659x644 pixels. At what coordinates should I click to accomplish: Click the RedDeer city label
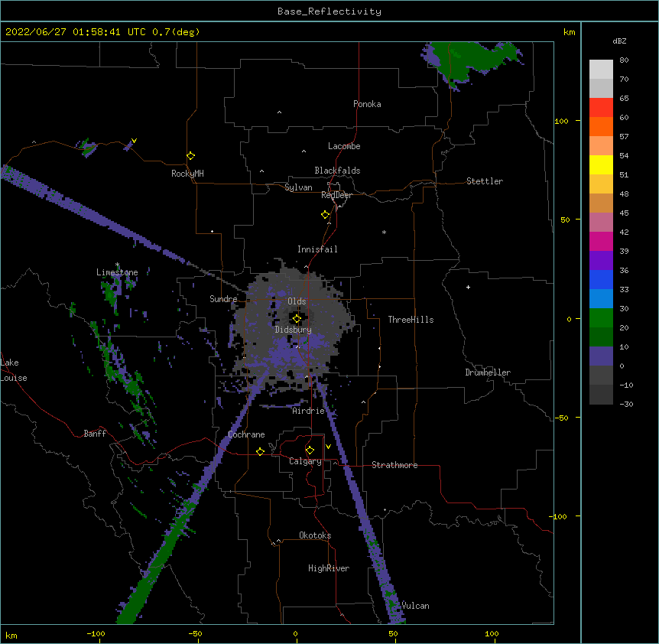(336, 195)
